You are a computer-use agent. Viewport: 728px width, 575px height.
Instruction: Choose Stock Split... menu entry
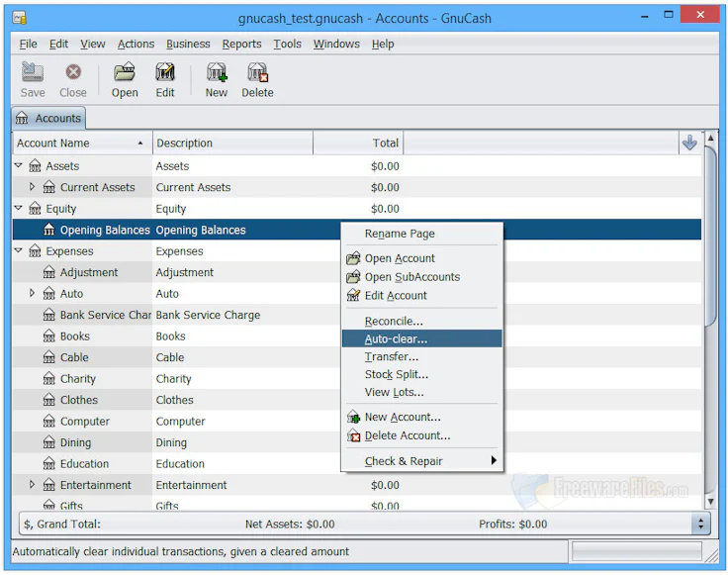(422, 374)
